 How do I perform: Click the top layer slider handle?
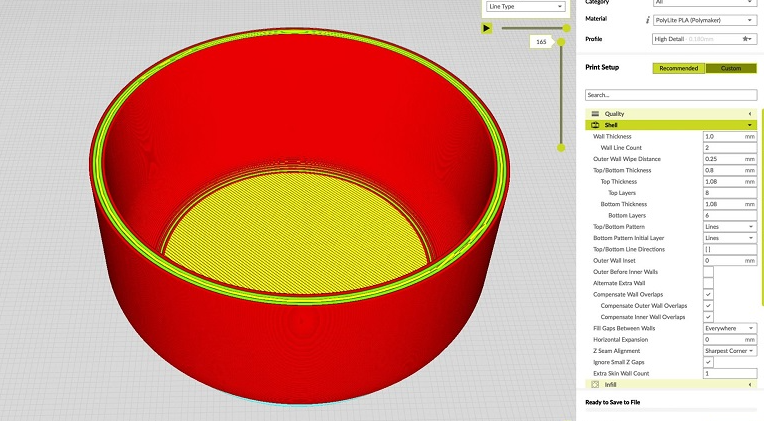pos(562,42)
